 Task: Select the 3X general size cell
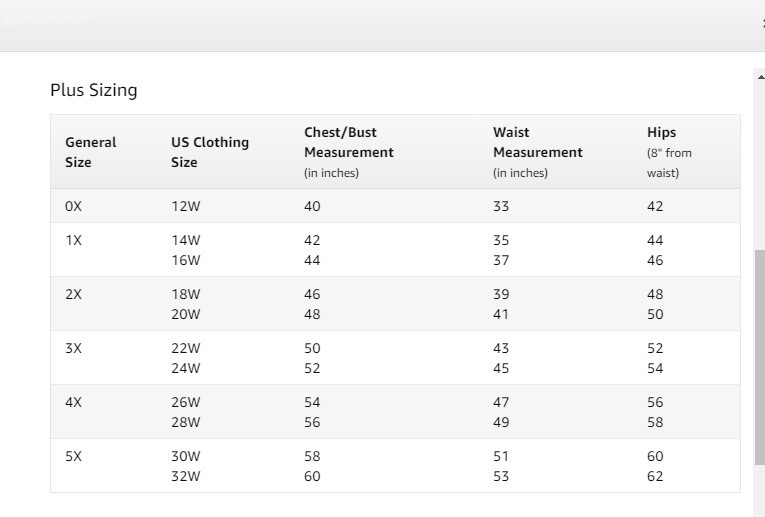tap(73, 348)
